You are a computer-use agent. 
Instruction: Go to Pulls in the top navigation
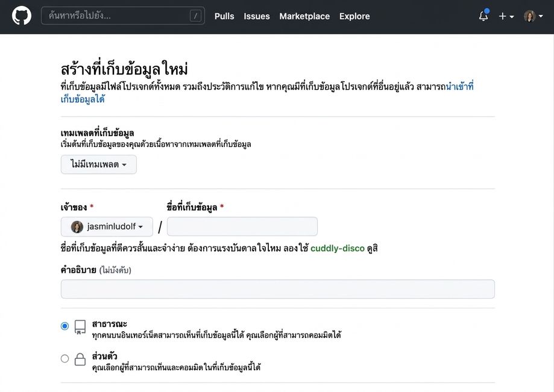[x=224, y=16]
